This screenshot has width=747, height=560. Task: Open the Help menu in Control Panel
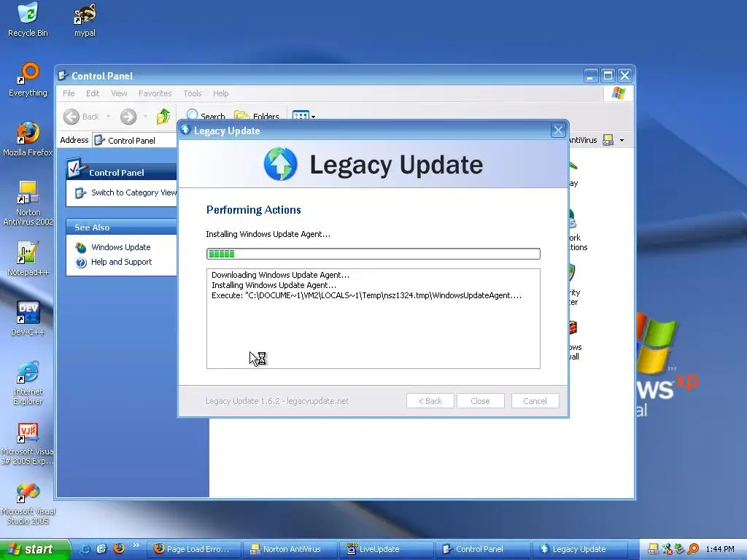(x=220, y=93)
